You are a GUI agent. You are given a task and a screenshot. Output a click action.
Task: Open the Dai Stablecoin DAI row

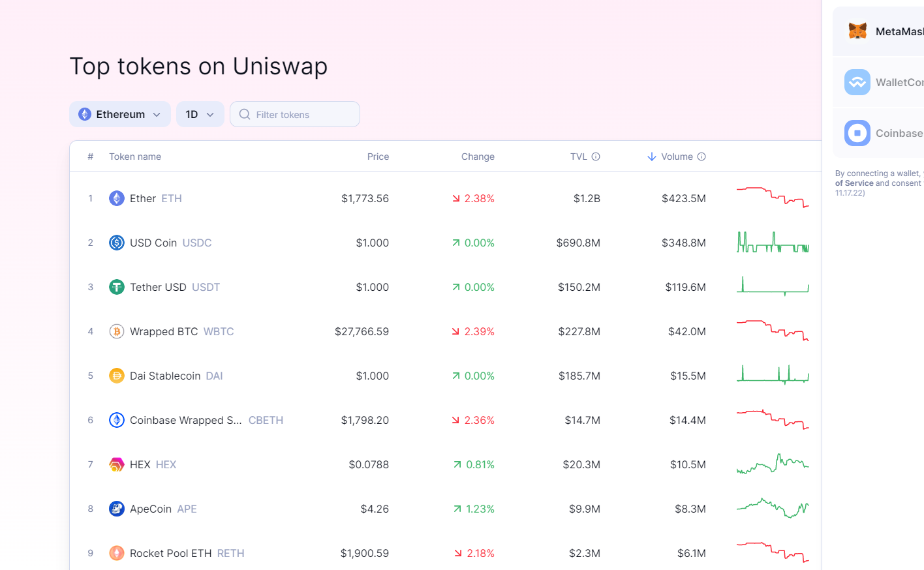click(446, 376)
